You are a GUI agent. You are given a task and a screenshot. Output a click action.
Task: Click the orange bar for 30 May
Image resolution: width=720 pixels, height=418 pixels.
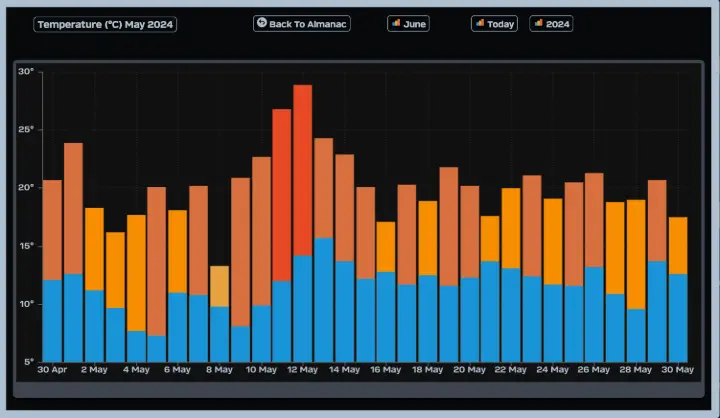pyautogui.click(x=678, y=245)
